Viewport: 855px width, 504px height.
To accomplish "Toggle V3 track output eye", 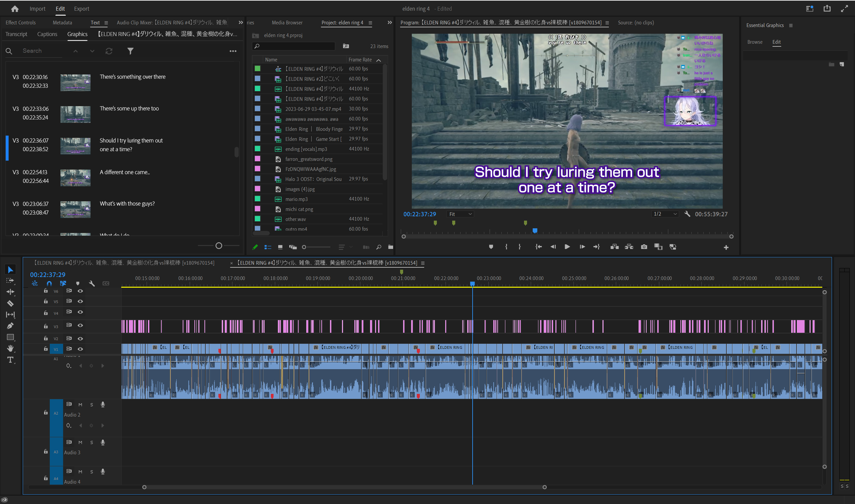I will (x=80, y=325).
